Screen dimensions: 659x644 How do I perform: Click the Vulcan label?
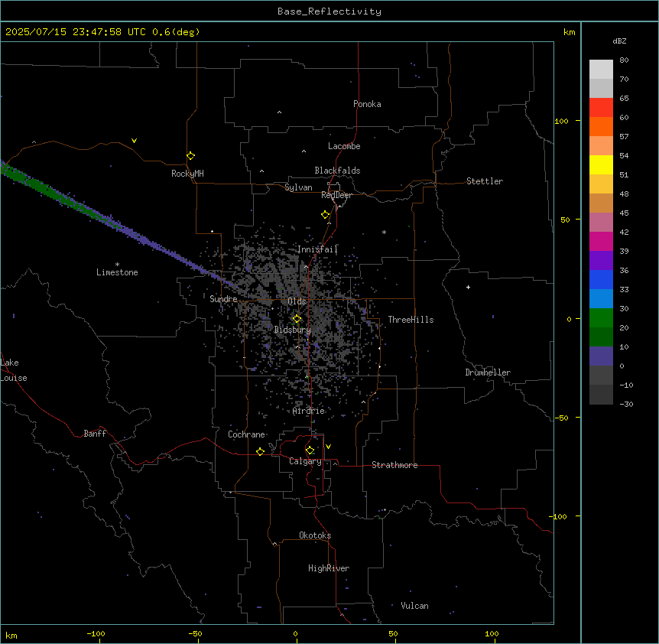(x=414, y=606)
